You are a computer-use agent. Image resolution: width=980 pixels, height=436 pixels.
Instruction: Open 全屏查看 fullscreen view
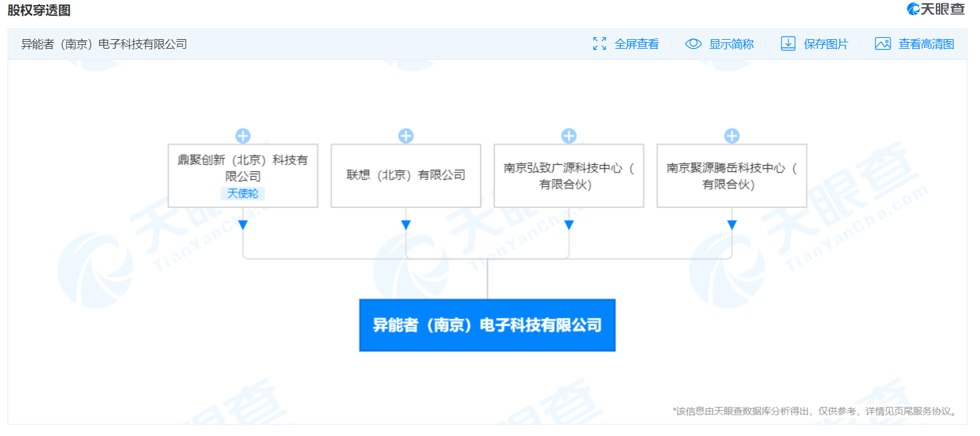pos(636,44)
